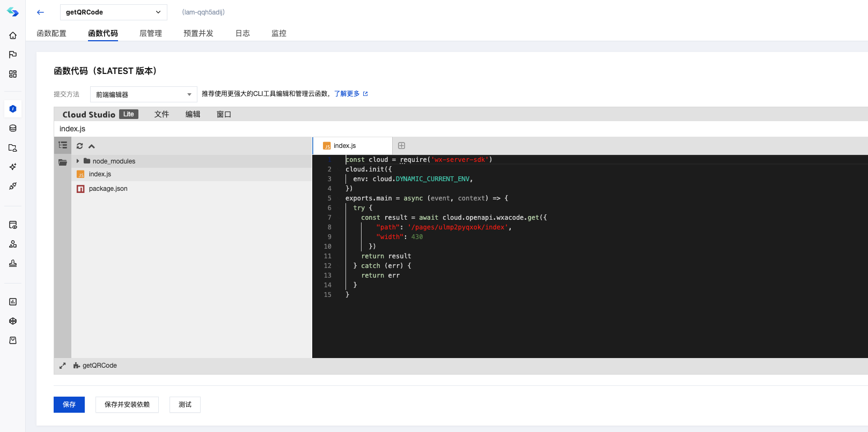The image size is (868, 432).
Task: Open the bar chart statistics sidebar icon
Action: (x=13, y=302)
